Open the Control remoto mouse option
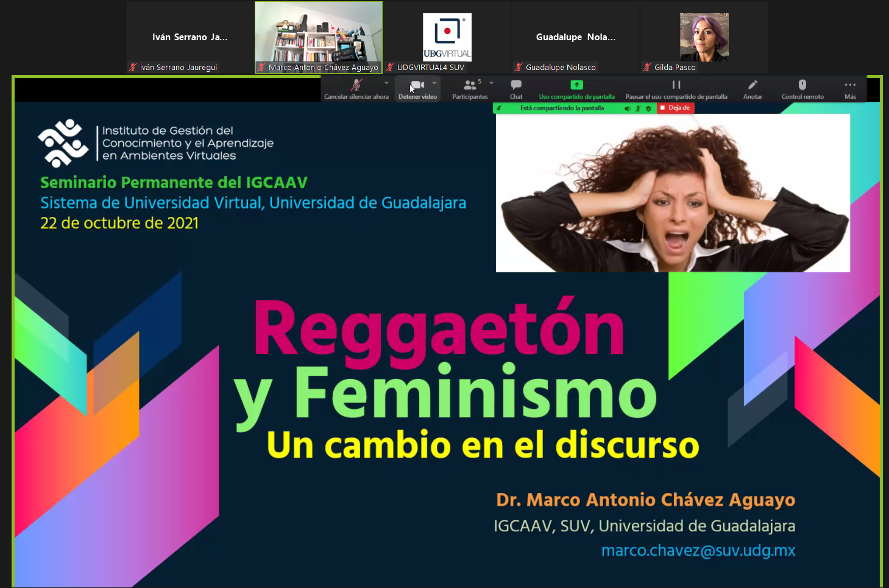The height and width of the screenshot is (588, 889). tap(802, 85)
